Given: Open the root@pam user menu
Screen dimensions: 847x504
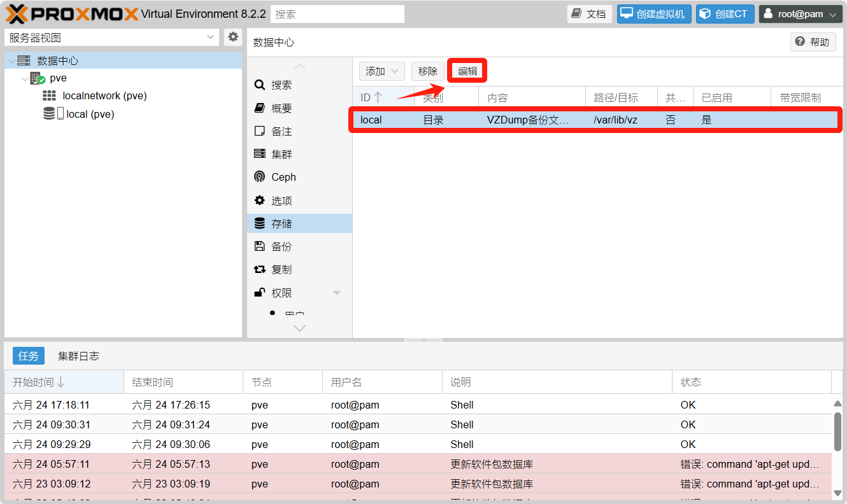Looking at the screenshot, I should pos(801,14).
